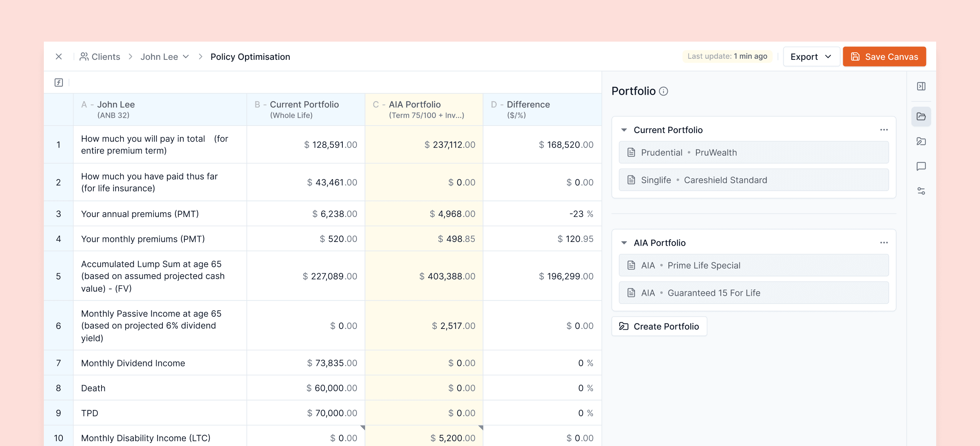Open the John Lee breadcrumb dropdown
980x446 pixels.
click(x=186, y=56)
